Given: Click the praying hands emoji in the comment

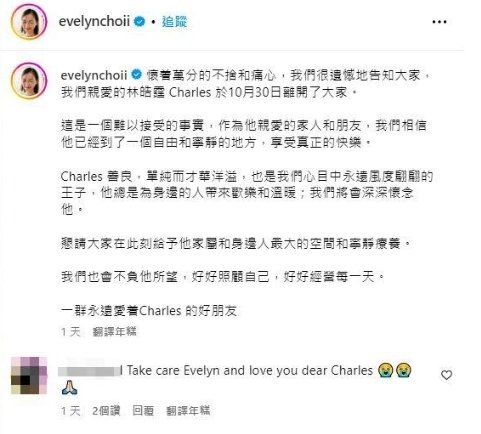Looking at the screenshot, I should point(69,388).
